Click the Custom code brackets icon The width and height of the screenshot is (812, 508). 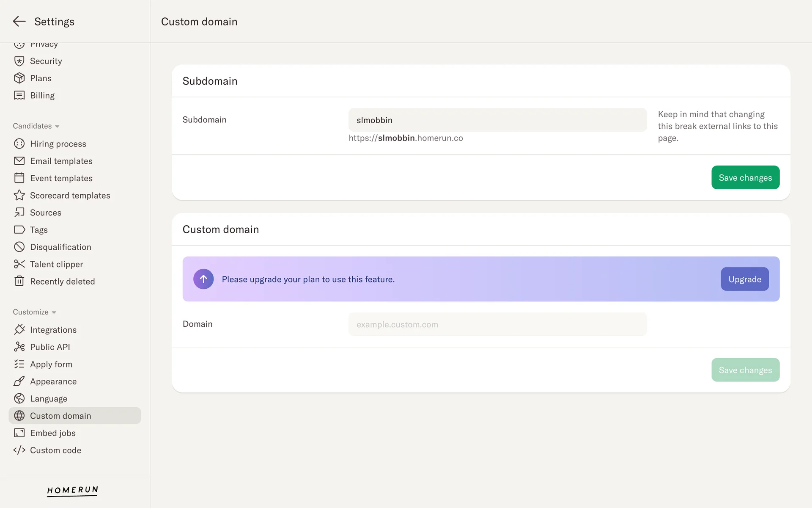pyautogui.click(x=19, y=450)
